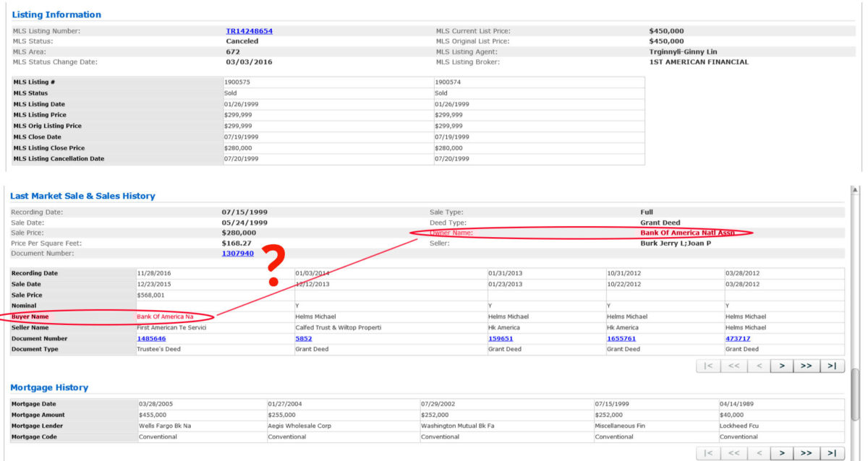Go to previous page of Sales History
The height and width of the screenshot is (461, 868).
[x=759, y=366]
